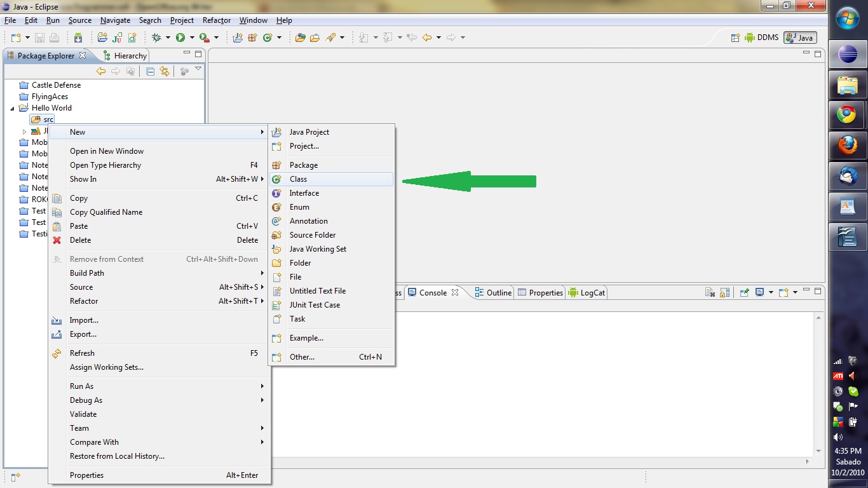Click the Windows Start orb
Viewport: 868px width, 488px height.
point(848,18)
